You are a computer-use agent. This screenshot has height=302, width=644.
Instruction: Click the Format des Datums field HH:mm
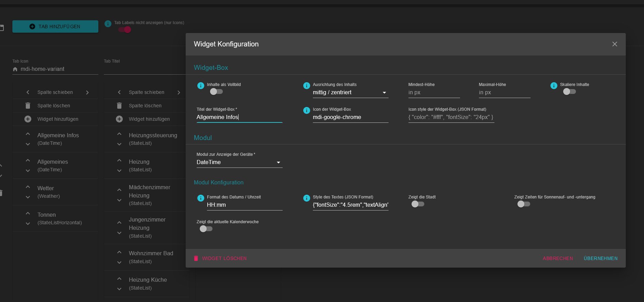tap(244, 205)
